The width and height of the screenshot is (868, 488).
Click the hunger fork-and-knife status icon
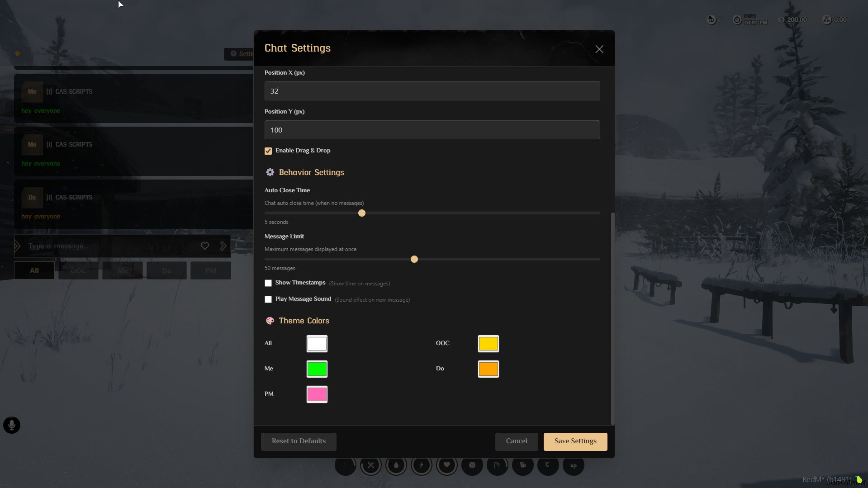coord(371,465)
